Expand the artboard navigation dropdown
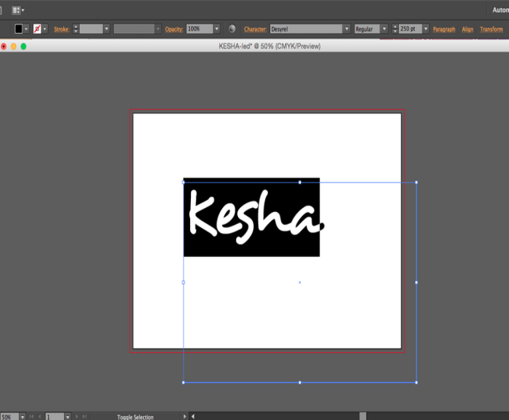The height and width of the screenshot is (420, 509). click(68, 417)
